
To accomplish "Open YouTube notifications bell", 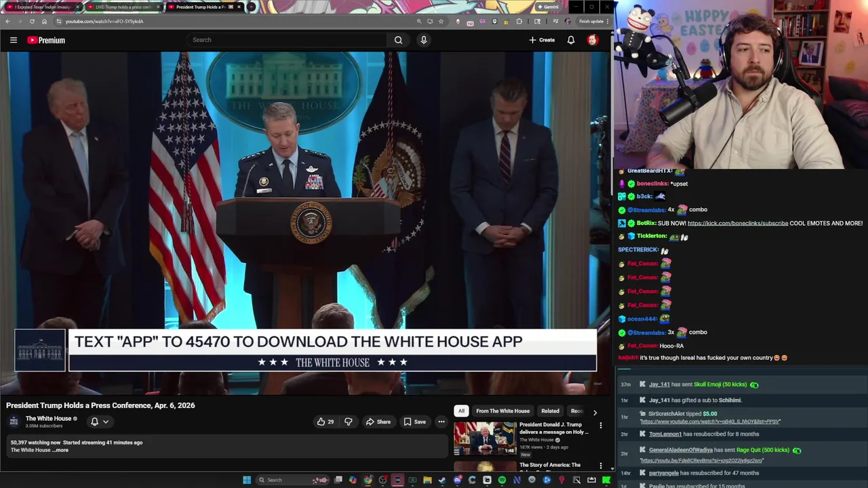I will (571, 40).
